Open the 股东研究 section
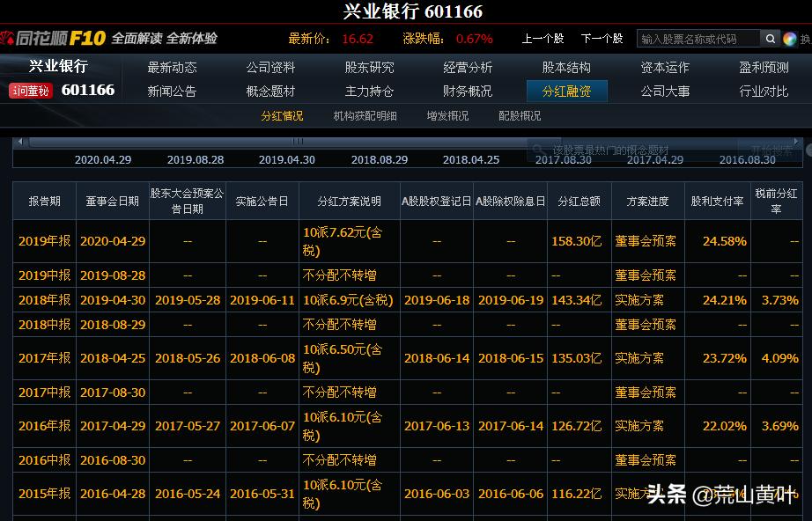The width and height of the screenshot is (812, 521). [x=368, y=66]
